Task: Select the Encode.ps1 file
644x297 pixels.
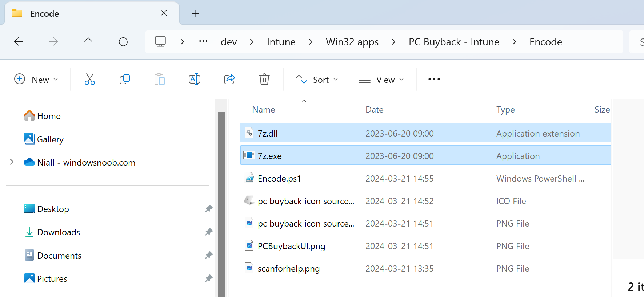Action: pyautogui.click(x=425, y=178)
